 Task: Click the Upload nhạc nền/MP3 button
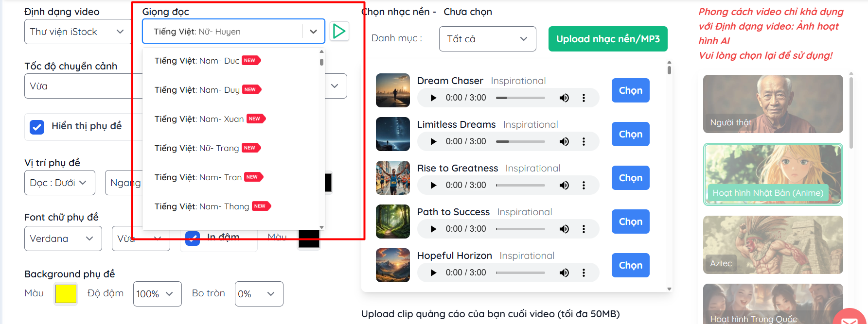tap(608, 39)
